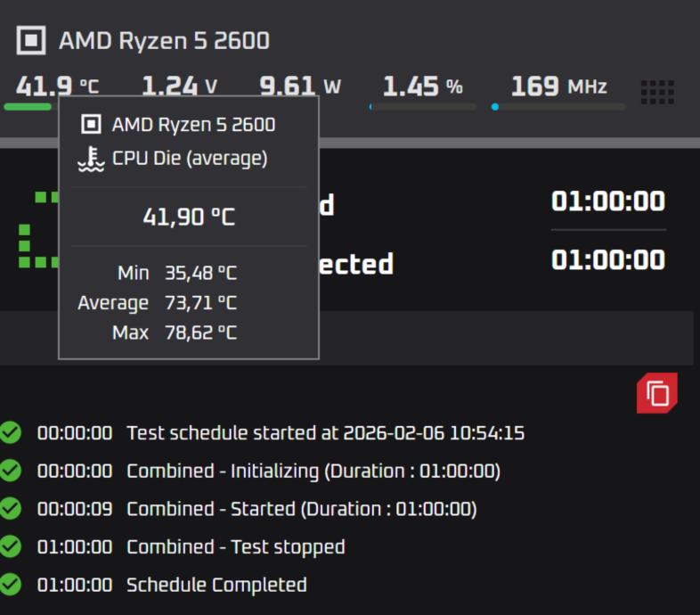Click the tooltip's current value 41,90 °C
700x615 pixels.
(189, 217)
